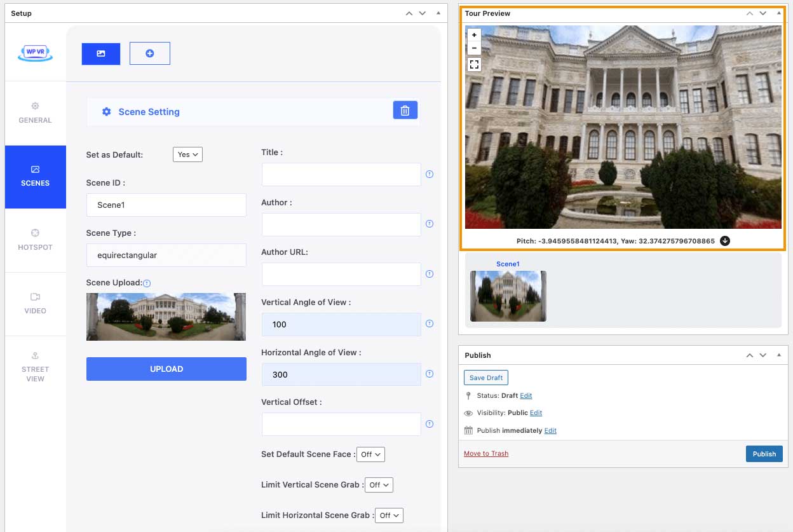This screenshot has width=793, height=532.
Task: Zoom in on the tour preview
Action: click(x=473, y=34)
